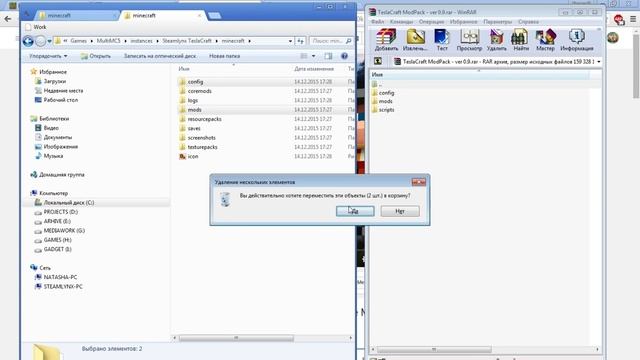This screenshot has width=640, height=360.
Task: Open the view mode dropdown arrow
Action: coord(313,56)
